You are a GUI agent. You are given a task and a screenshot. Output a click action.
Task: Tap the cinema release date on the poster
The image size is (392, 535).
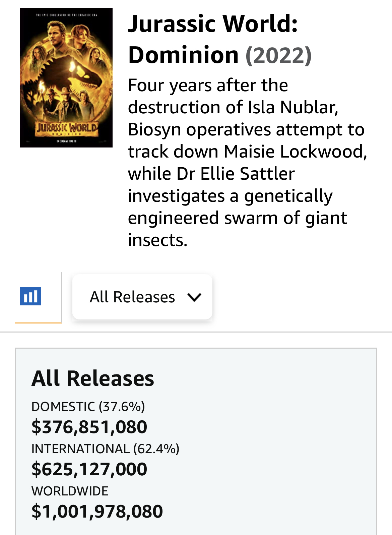point(66,141)
